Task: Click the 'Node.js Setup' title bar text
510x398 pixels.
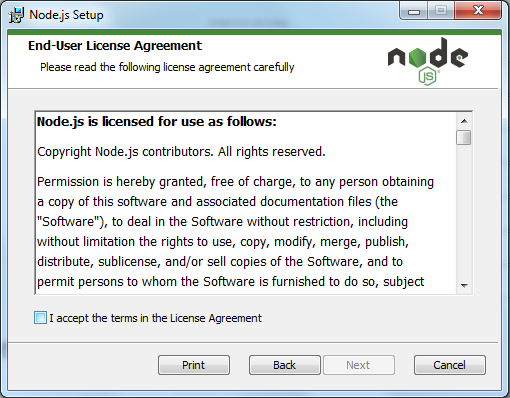Action: (66, 15)
